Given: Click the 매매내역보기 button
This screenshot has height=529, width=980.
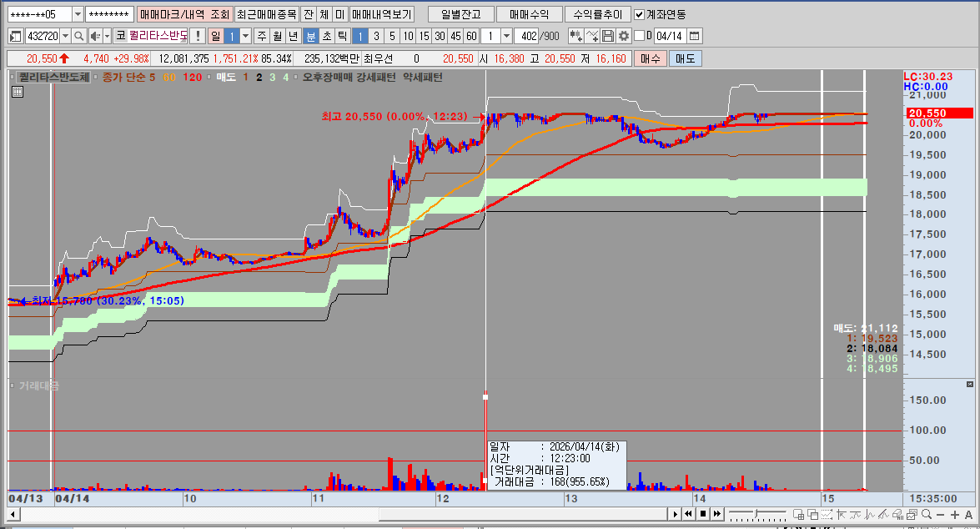Looking at the screenshot, I should tap(381, 14).
